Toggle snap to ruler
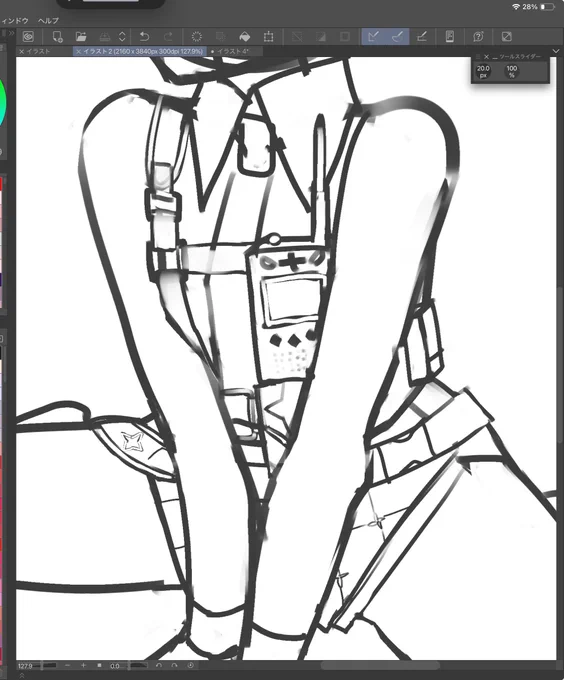This screenshot has height=680, width=564. (x=373, y=37)
